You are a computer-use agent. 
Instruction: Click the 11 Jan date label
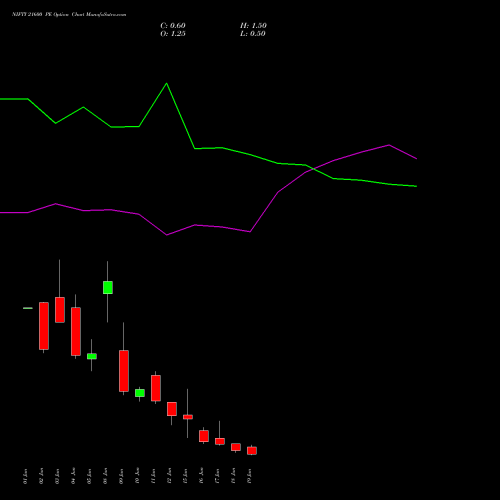153,476
